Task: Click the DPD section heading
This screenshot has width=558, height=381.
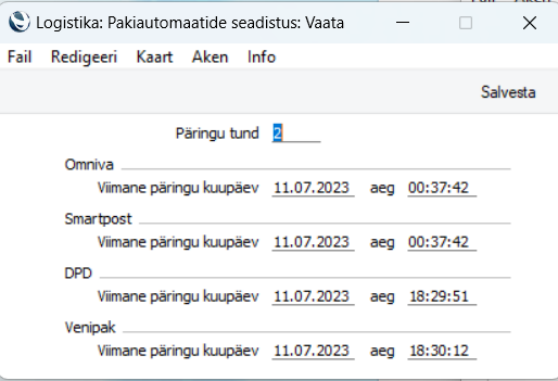Action: click(78, 274)
